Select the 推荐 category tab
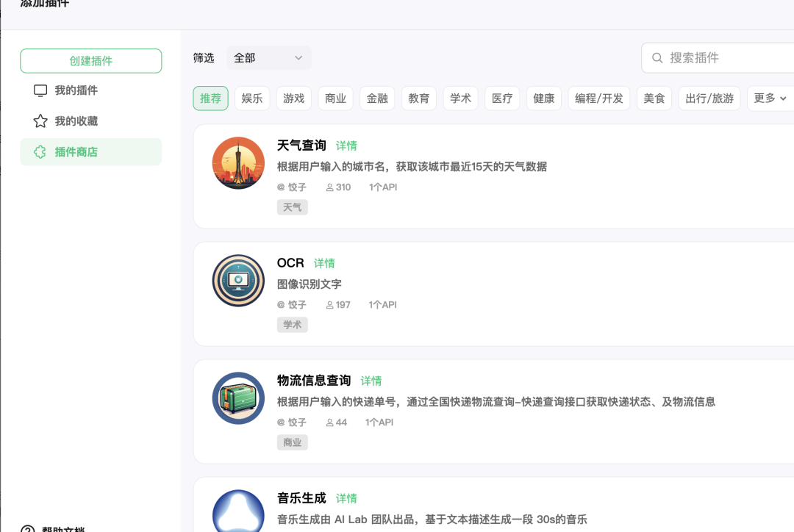Viewport: 794px width, 532px height. [x=211, y=98]
